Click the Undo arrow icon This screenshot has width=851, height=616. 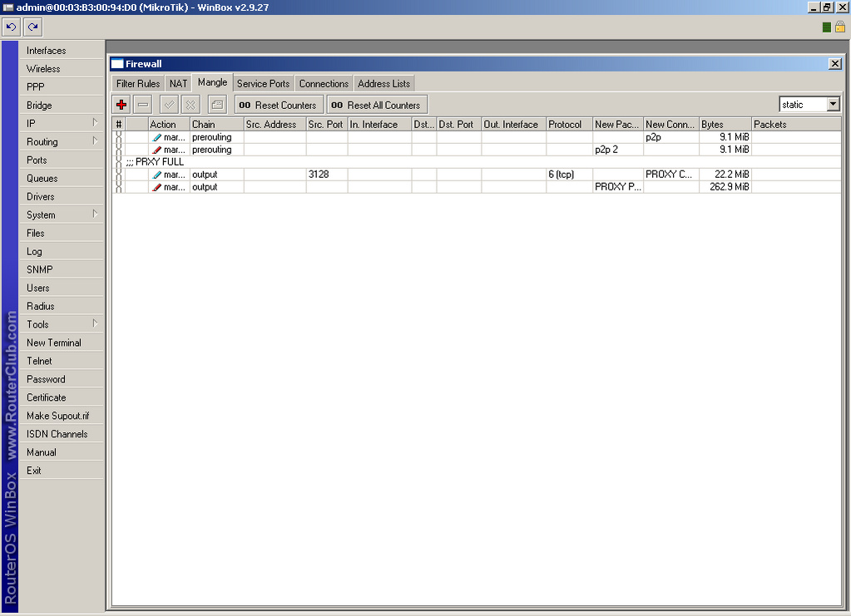11,27
